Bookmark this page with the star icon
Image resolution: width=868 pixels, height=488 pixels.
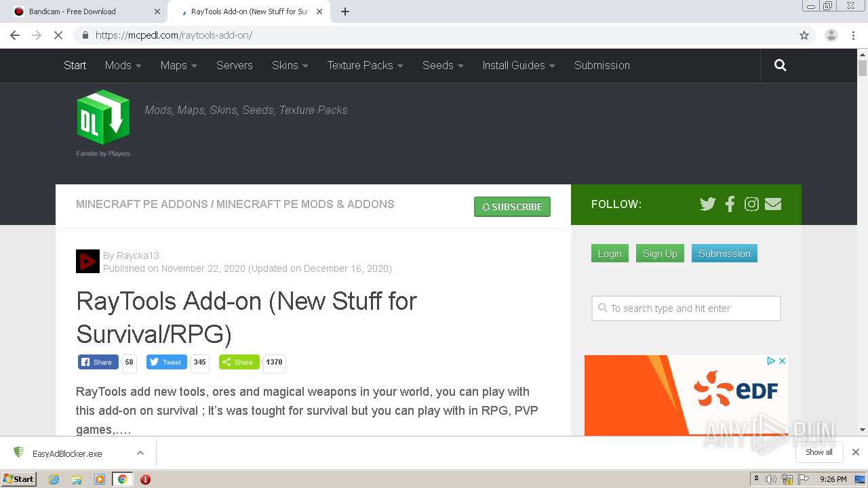coord(804,35)
